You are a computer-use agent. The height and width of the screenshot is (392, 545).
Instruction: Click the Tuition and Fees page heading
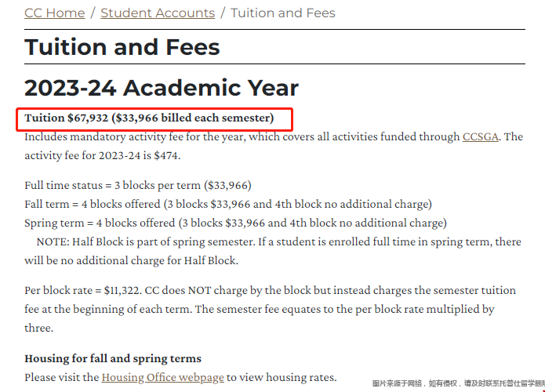pos(122,47)
